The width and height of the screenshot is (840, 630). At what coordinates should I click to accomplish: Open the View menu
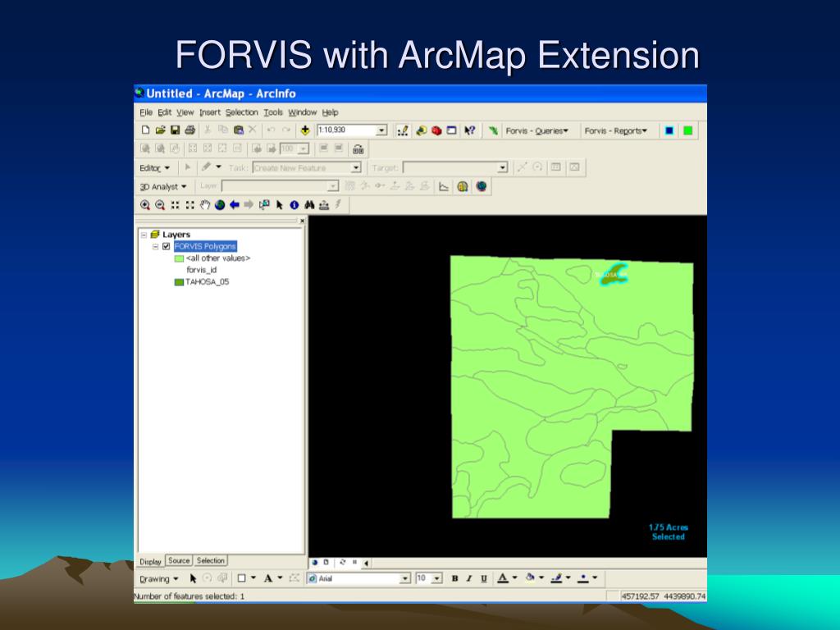tap(185, 112)
